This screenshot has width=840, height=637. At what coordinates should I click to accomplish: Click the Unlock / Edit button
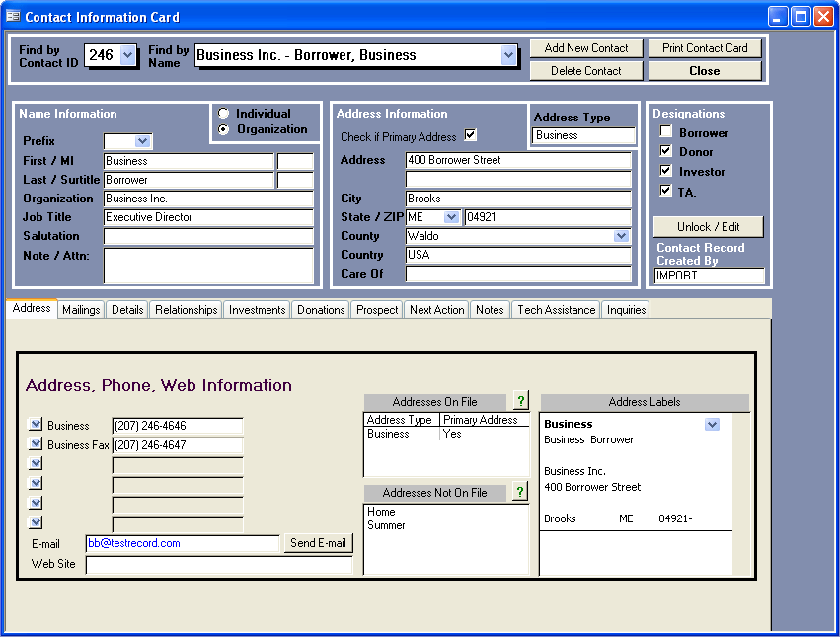(708, 227)
